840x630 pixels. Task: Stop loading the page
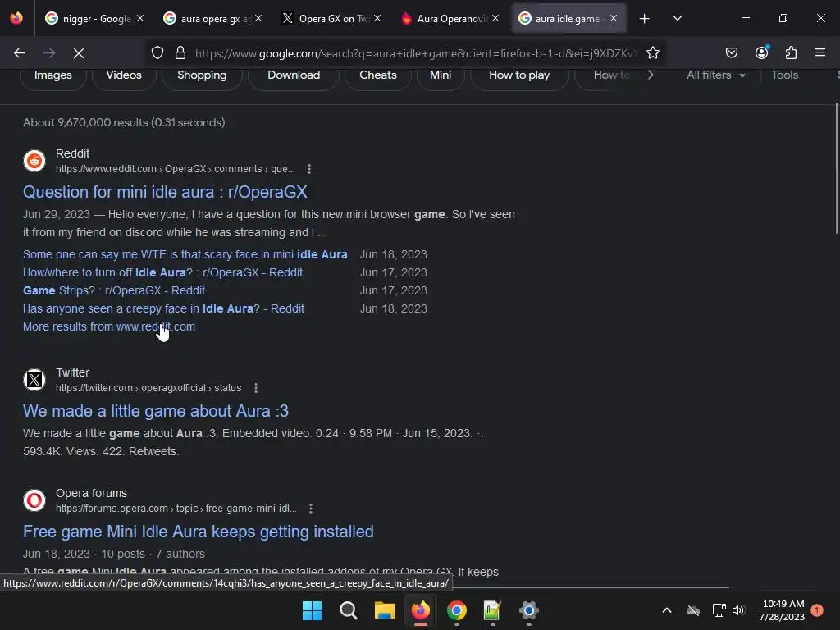(x=79, y=53)
